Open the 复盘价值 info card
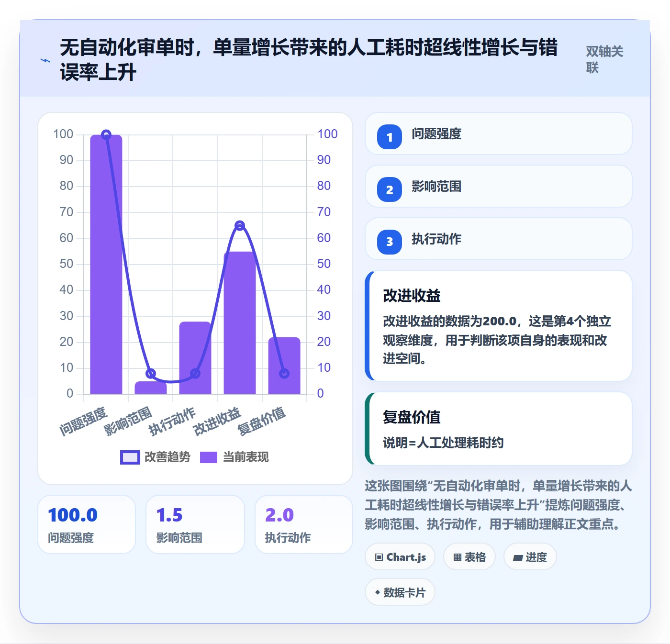 (499, 429)
